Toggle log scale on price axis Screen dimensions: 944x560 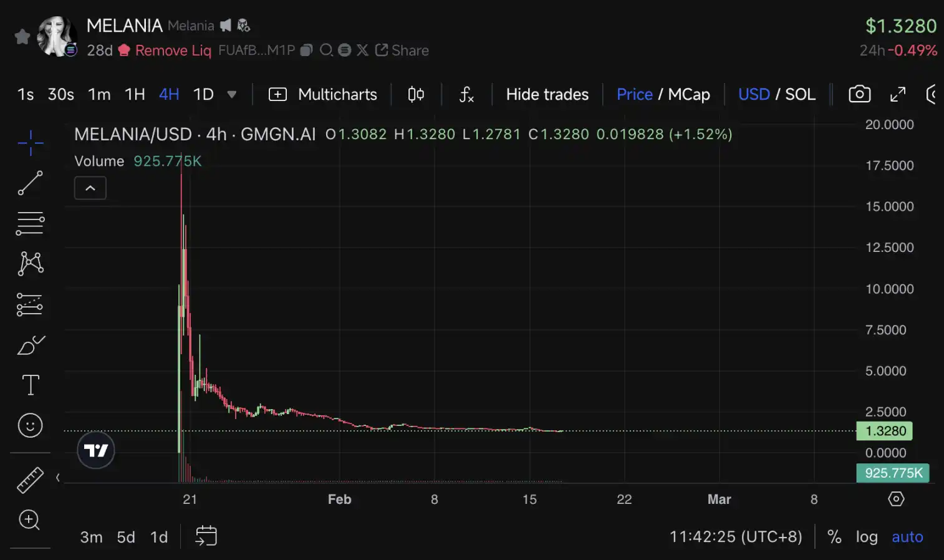click(866, 537)
